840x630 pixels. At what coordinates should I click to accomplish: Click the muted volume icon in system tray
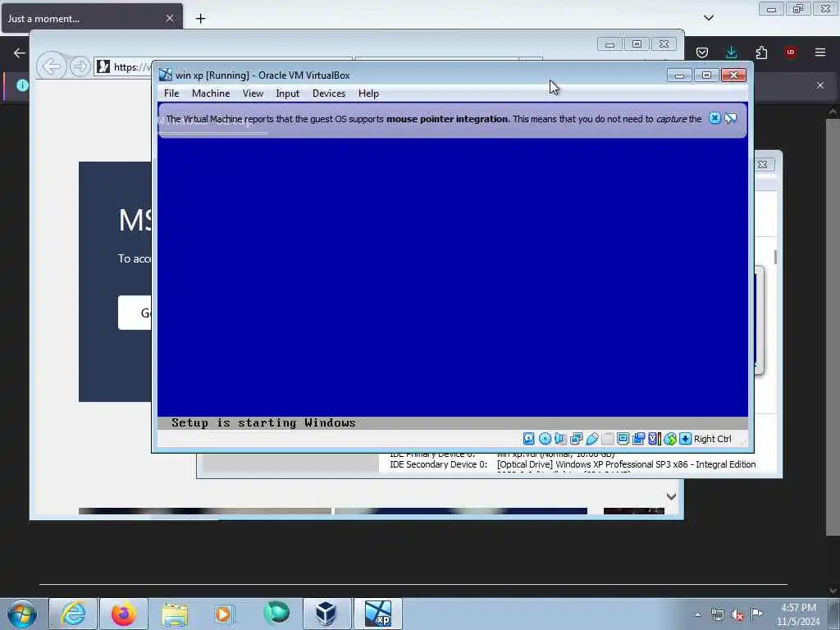[737, 615]
